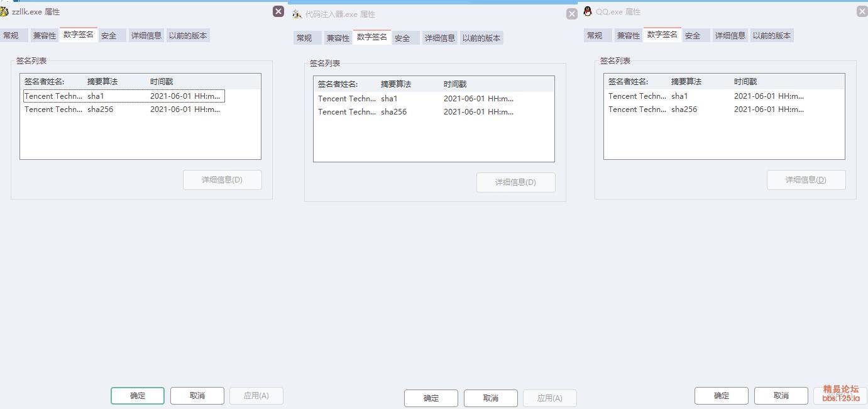
Task: Select sha256 signature row in 代码注入器.exe list
Action: point(417,112)
